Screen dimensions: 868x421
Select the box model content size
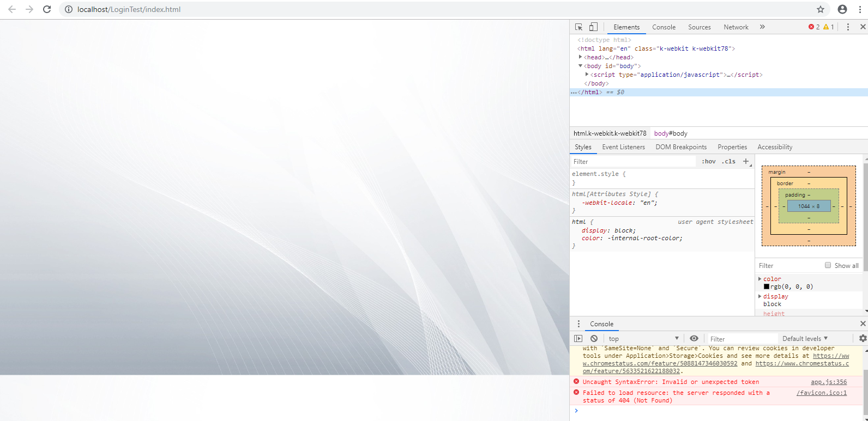coord(809,206)
